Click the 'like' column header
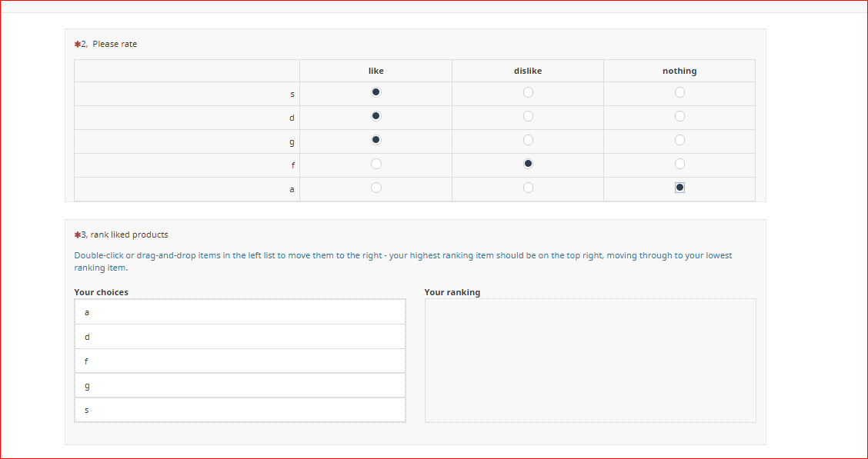The image size is (868, 459). (x=376, y=71)
